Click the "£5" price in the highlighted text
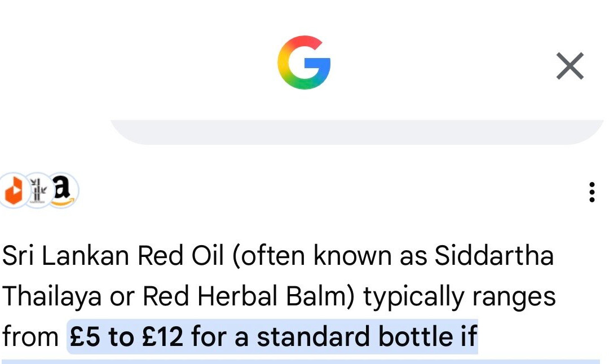 click(x=85, y=336)
